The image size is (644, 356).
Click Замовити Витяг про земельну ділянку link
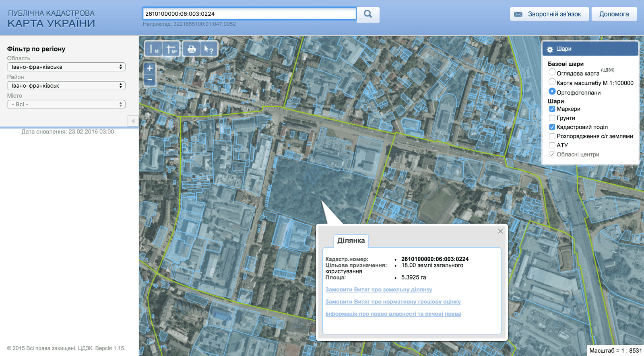(378, 290)
